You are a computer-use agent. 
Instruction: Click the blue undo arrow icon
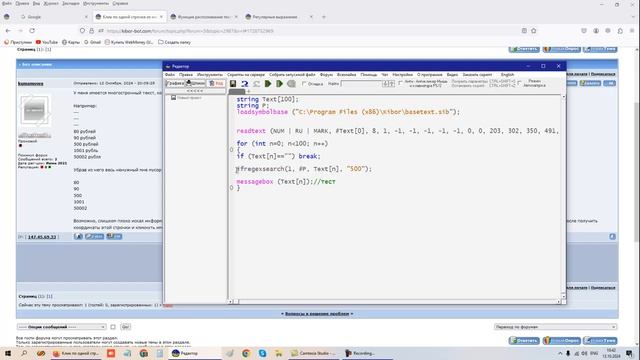click(244, 84)
